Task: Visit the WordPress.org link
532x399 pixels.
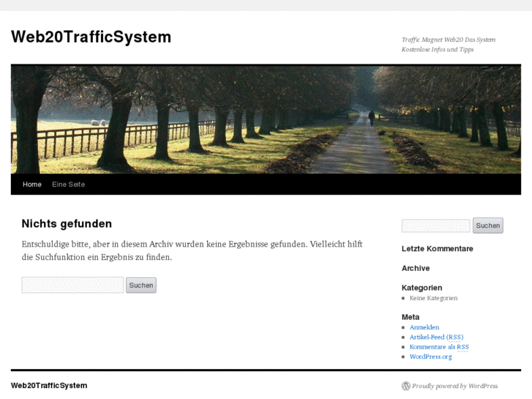Action: click(x=430, y=357)
